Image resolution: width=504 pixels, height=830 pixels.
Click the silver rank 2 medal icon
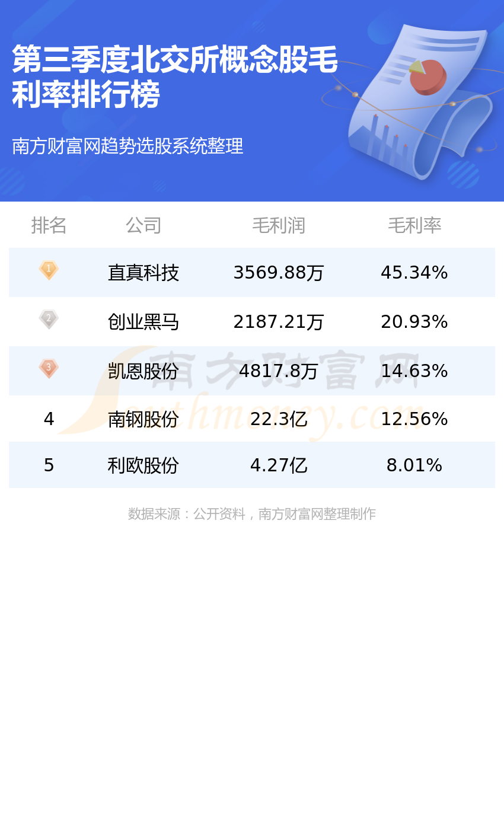pos(49,319)
